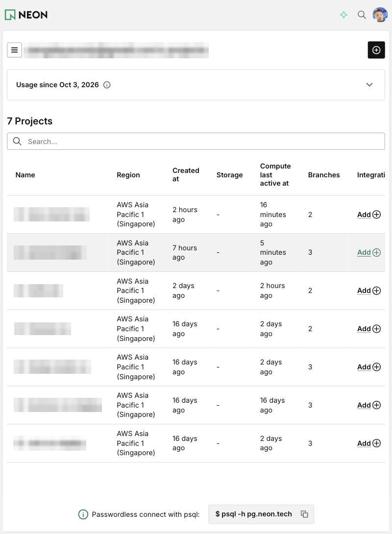This screenshot has width=392, height=534.
Task: Add integration for project created 7 hours ago
Action: coord(369,252)
